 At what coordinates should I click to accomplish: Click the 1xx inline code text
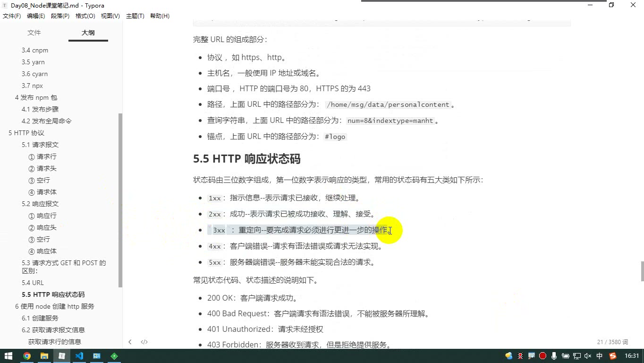click(x=215, y=199)
